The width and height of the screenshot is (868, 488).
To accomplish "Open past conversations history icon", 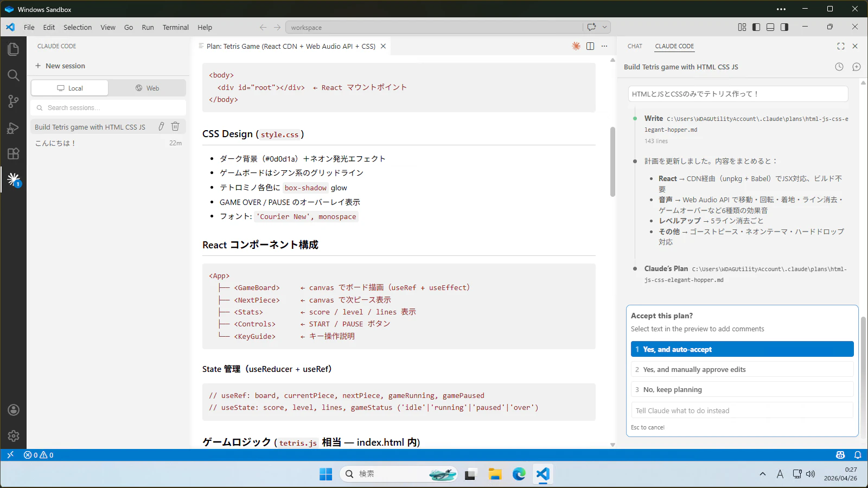I will tap(839, 67).
